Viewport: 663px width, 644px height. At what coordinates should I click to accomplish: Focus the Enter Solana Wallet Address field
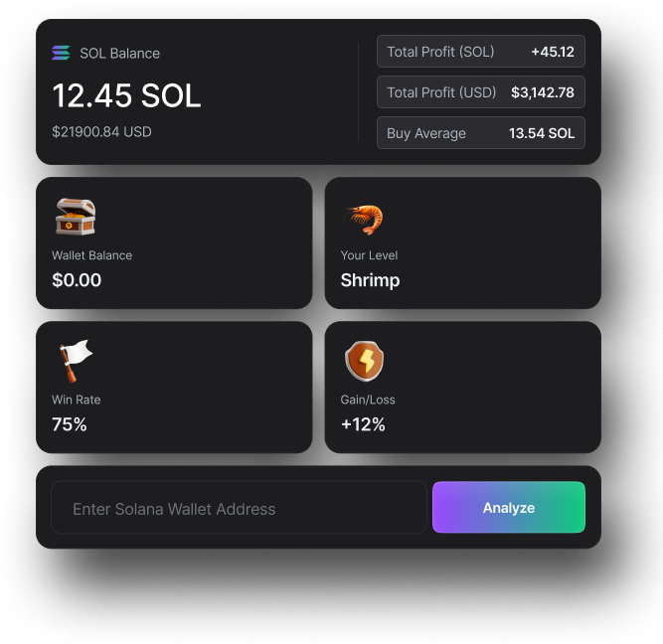pos(239,507)
